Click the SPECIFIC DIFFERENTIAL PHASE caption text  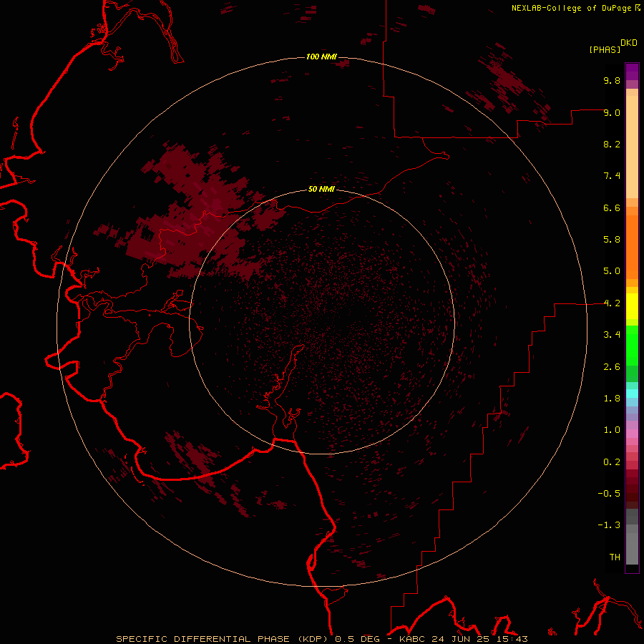(x=203, y=639)
